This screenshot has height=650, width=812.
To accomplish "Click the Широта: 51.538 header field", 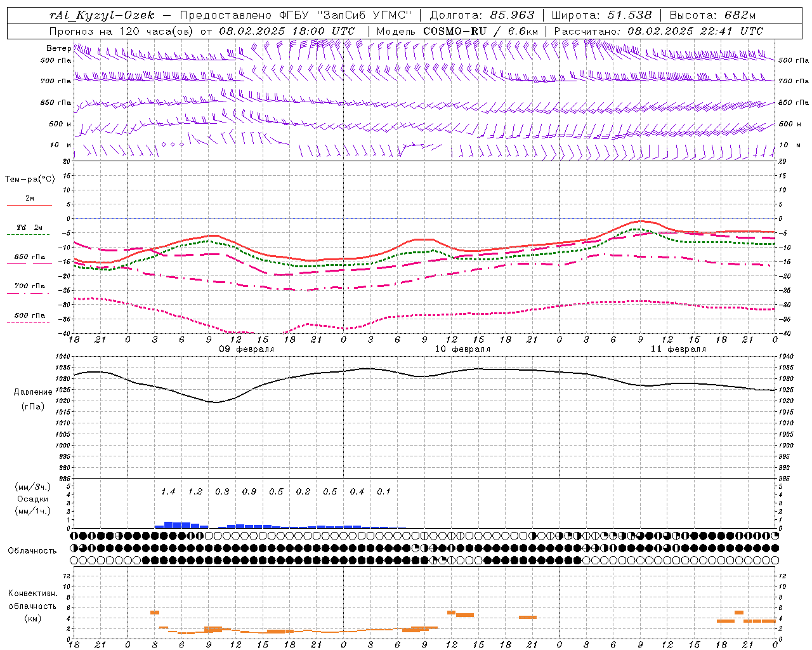I will click(x=601, y=15).
